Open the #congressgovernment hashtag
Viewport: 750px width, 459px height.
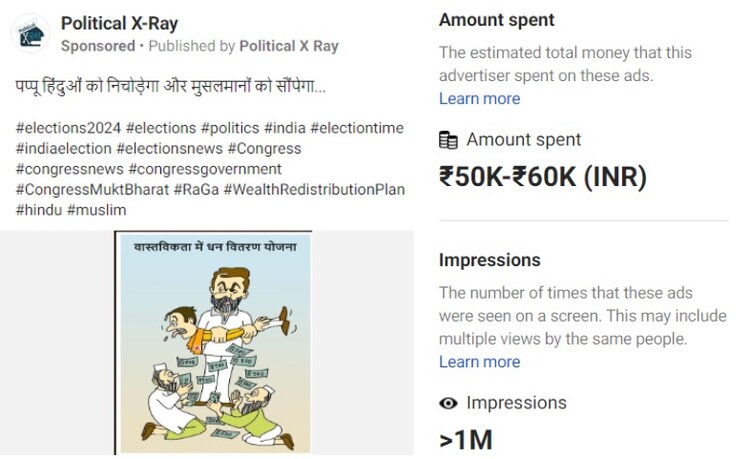[205, 169]
